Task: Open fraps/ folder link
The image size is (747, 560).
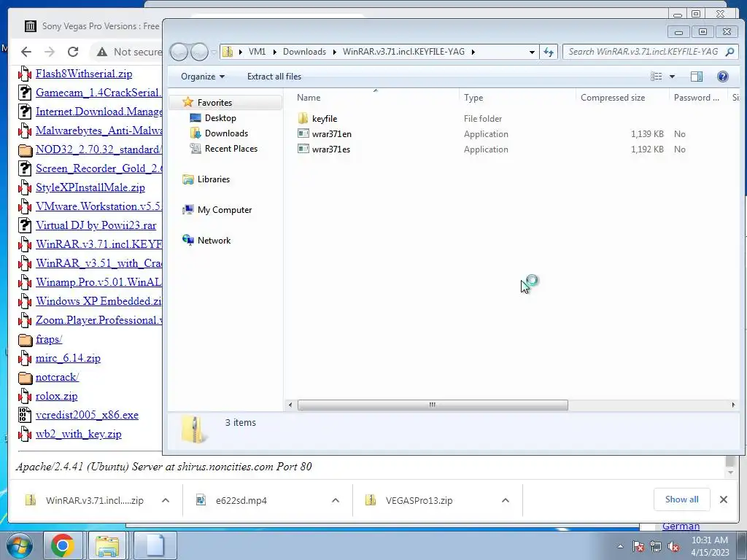Action: pyautogui.click(x=49, y=338)
